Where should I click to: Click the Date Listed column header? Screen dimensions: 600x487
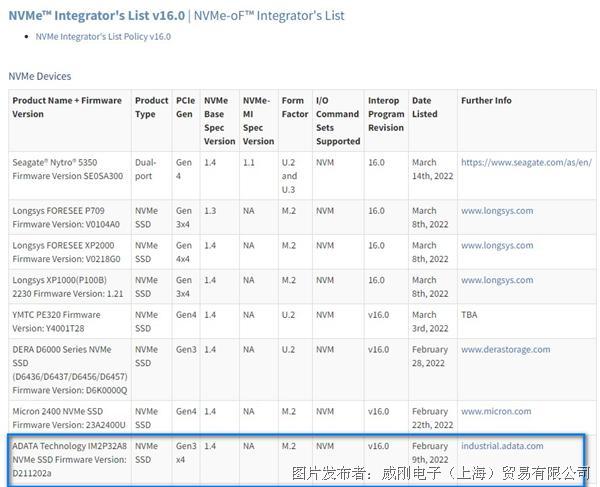[433, 121]
